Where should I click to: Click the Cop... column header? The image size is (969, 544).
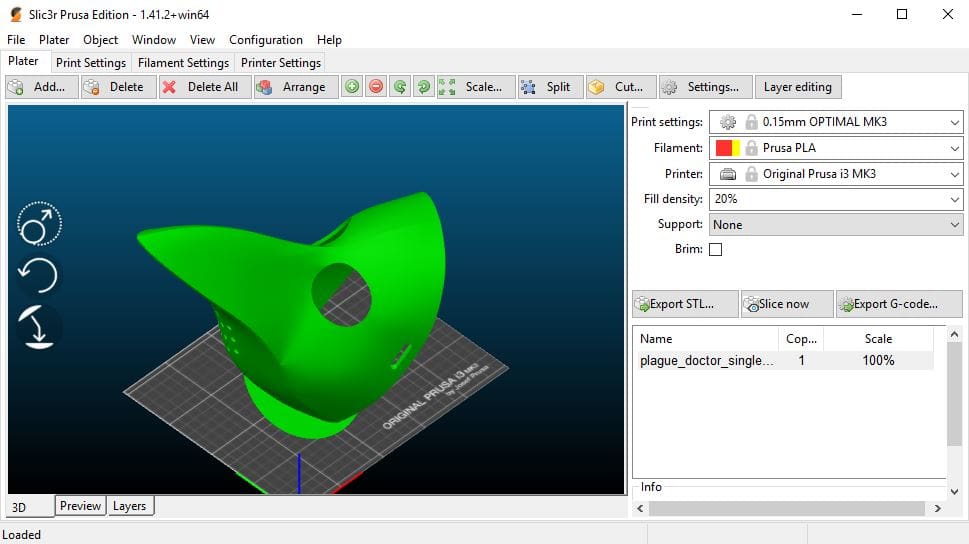point(801,339)
